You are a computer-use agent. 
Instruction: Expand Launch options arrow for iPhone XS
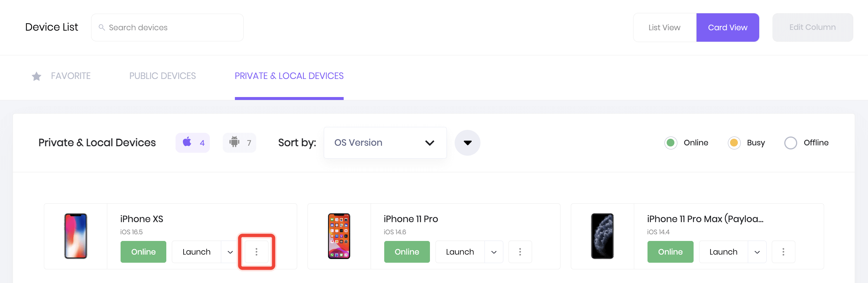230,252
